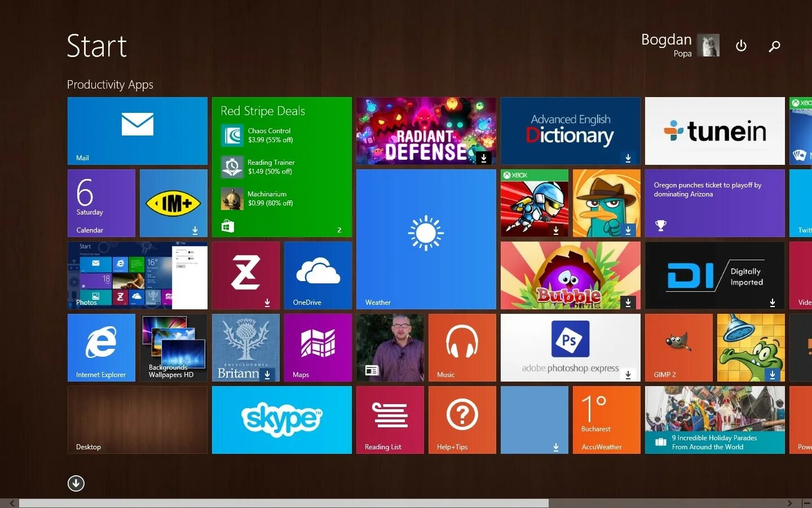Open the TuneIn radio tile
Viewport: 812px width, 508px height.
715,131
